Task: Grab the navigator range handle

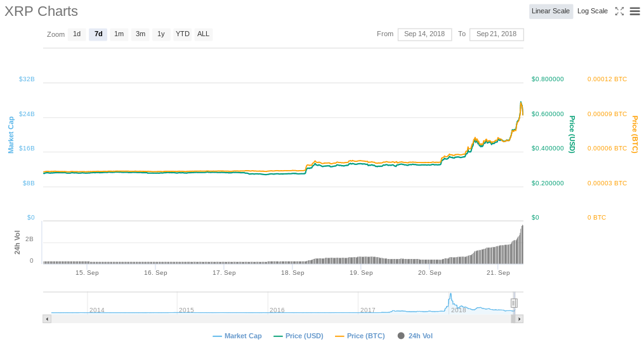Action: [514, 303]
